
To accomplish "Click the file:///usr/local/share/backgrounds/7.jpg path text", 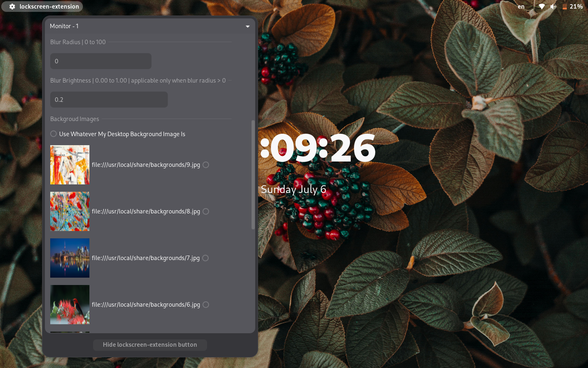I will coord(146,258).
